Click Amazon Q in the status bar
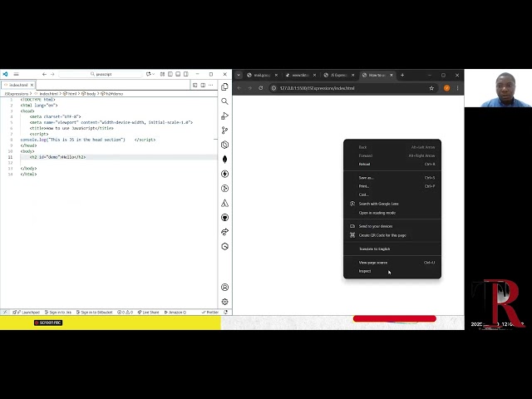532x399 pixels. (x=175, y=313)
